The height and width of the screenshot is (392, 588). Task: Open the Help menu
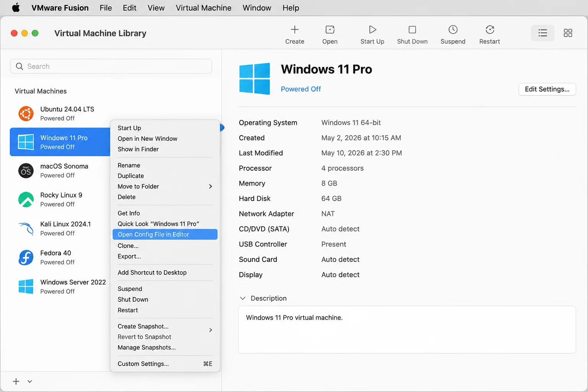291,8
